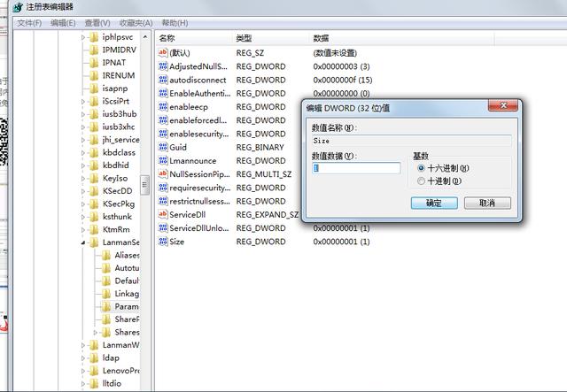Click the (默认) string value icon
The image size is (567, 392).
163,53
